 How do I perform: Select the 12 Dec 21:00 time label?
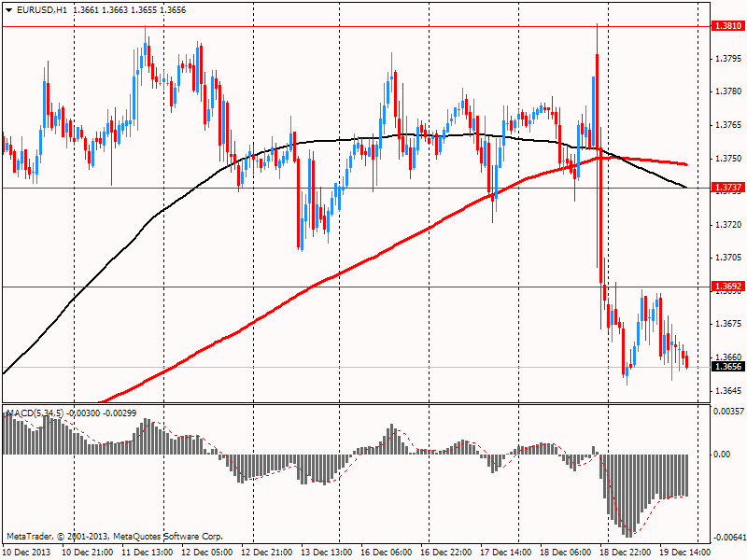267,553
